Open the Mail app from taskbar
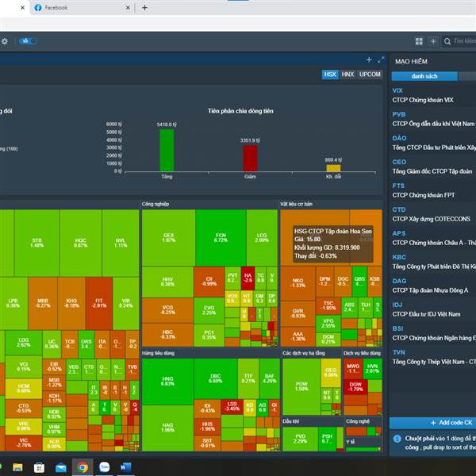This screenshot has width=476, height=476. [x=61, y=467]
